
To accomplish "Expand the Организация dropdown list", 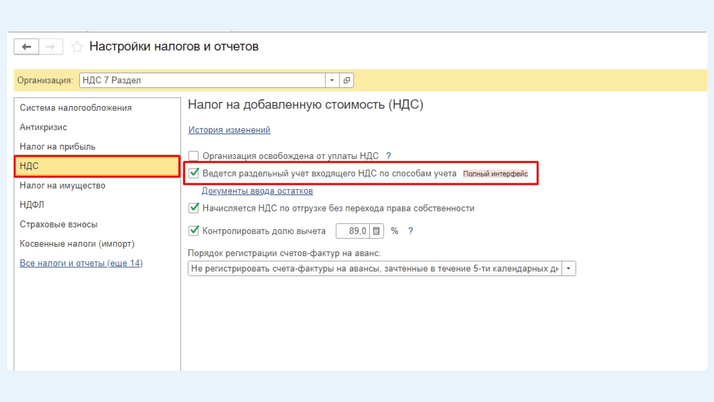I will click(x=332, y=80).
